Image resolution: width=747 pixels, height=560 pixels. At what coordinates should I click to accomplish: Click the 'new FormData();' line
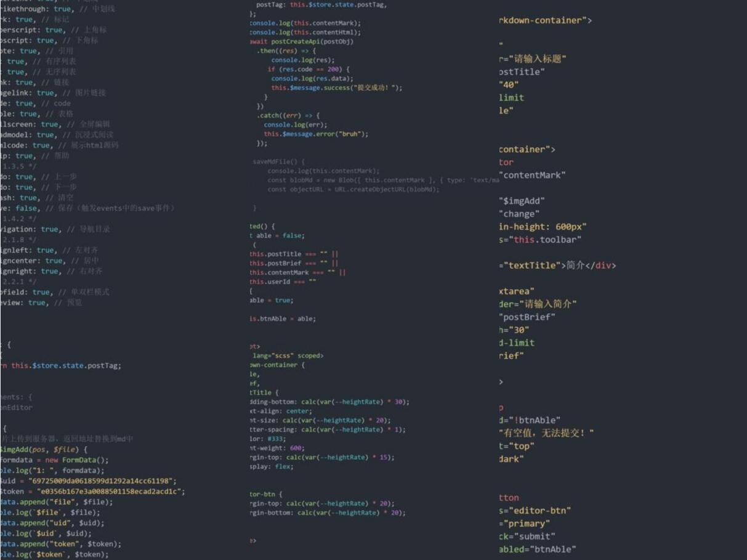pos(76,460)
